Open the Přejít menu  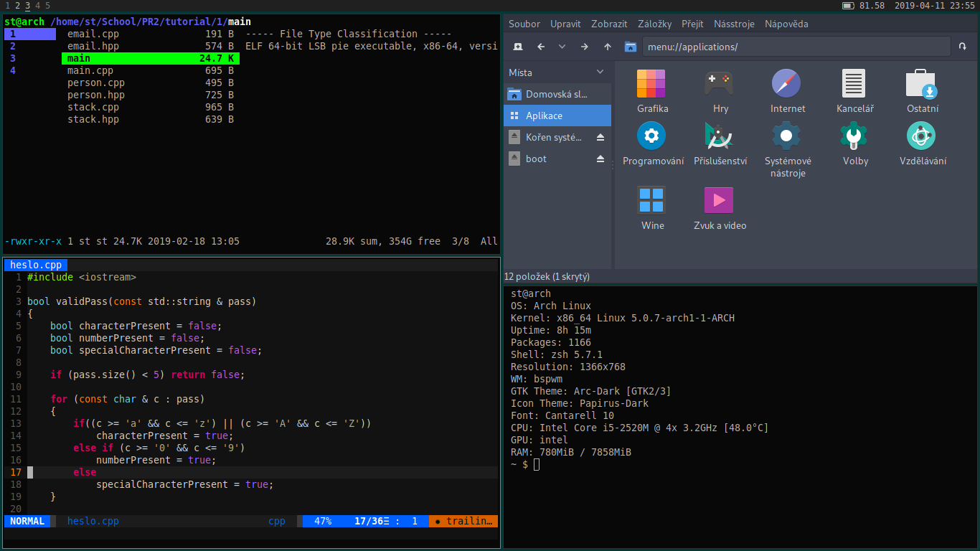point(692,24)
